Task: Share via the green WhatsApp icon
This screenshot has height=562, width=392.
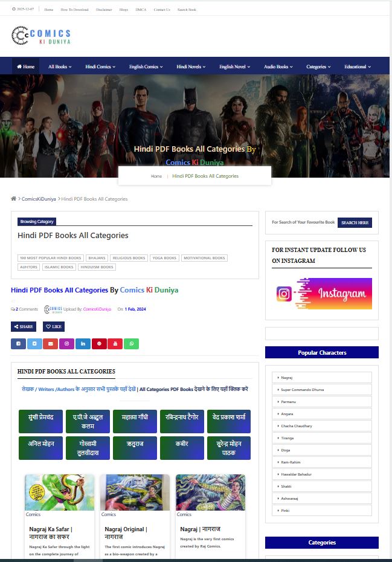Action: tap(132, 344)
